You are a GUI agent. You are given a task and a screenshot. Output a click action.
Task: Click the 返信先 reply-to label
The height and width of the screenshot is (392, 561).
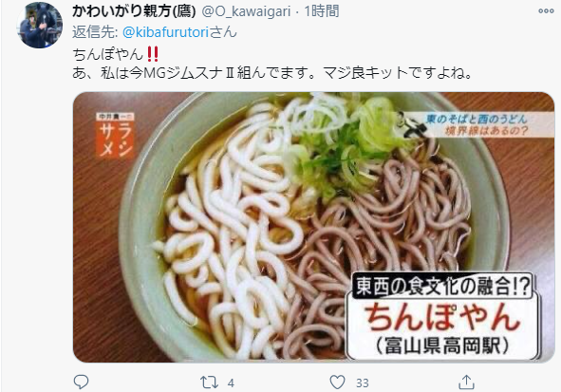coord(95,32)
